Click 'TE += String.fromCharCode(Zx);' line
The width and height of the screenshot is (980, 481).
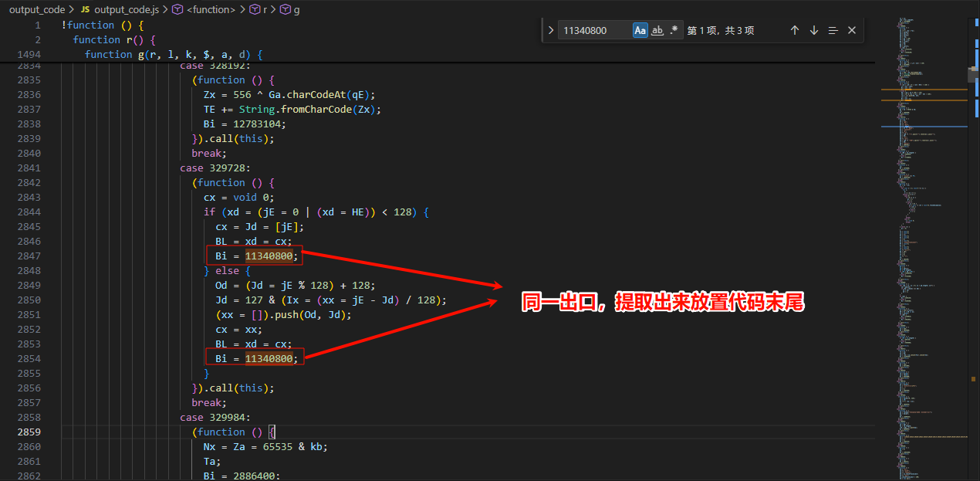point(292,109)
